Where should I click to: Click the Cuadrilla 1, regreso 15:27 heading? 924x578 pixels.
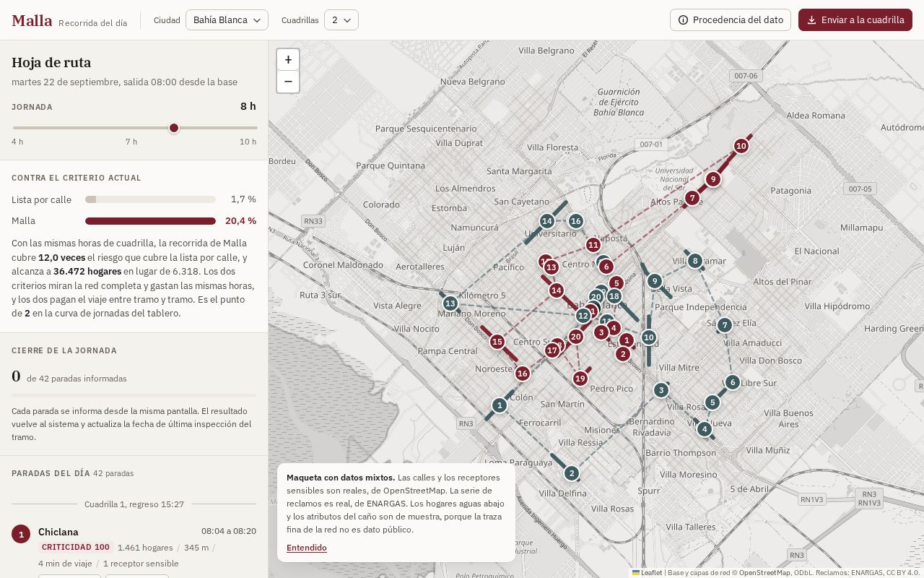tap(134, 504)
